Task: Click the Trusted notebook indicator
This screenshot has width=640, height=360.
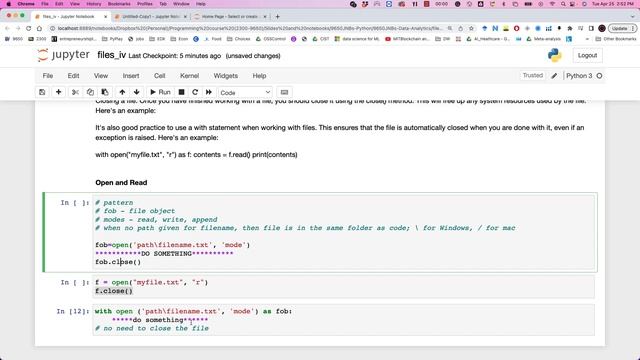Action: point(533,76)
